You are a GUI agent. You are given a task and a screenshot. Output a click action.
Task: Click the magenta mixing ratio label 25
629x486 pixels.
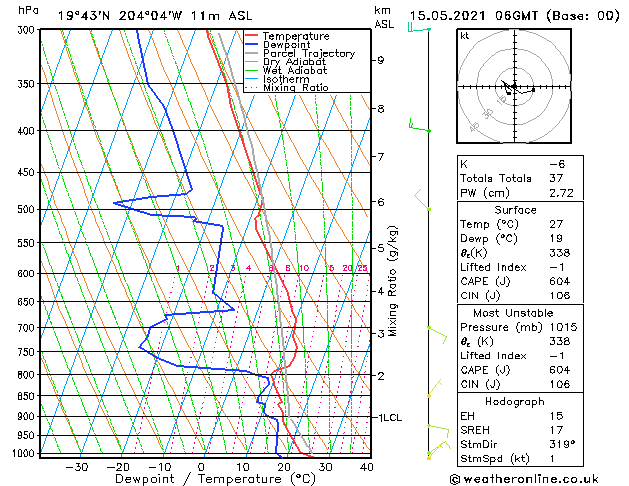[x=363, y=268]
